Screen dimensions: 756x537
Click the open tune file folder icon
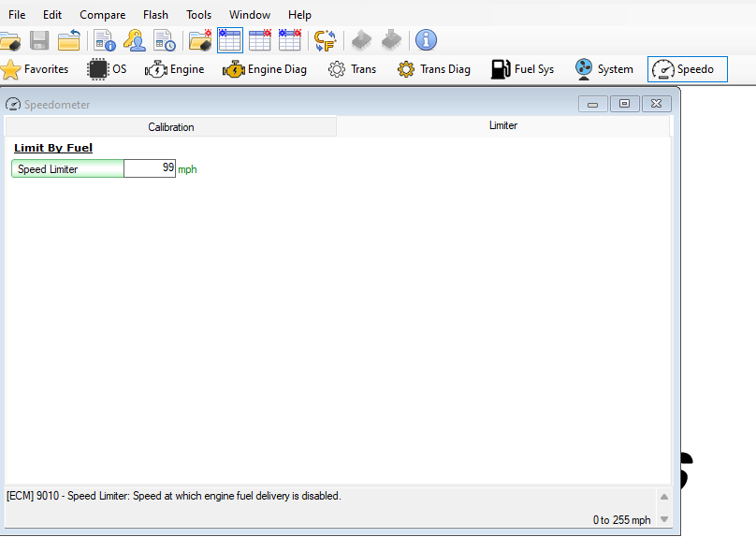9,40
